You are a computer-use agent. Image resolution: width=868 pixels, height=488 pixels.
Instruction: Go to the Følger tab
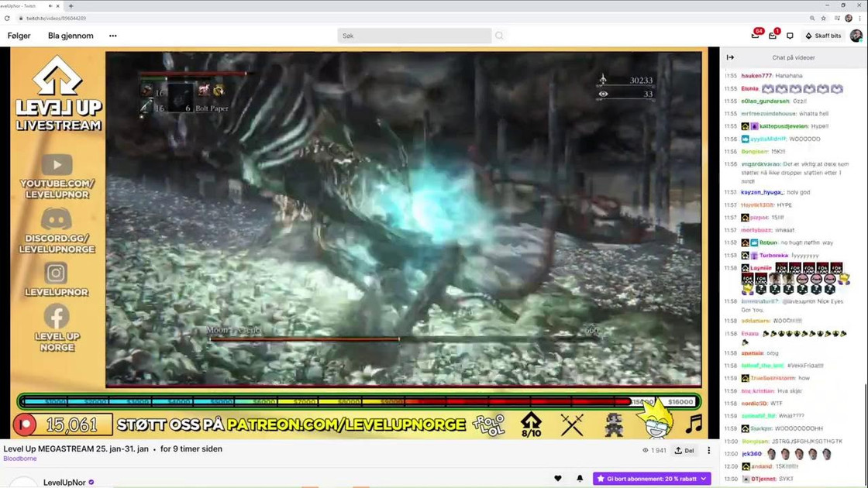click(19, 36)
